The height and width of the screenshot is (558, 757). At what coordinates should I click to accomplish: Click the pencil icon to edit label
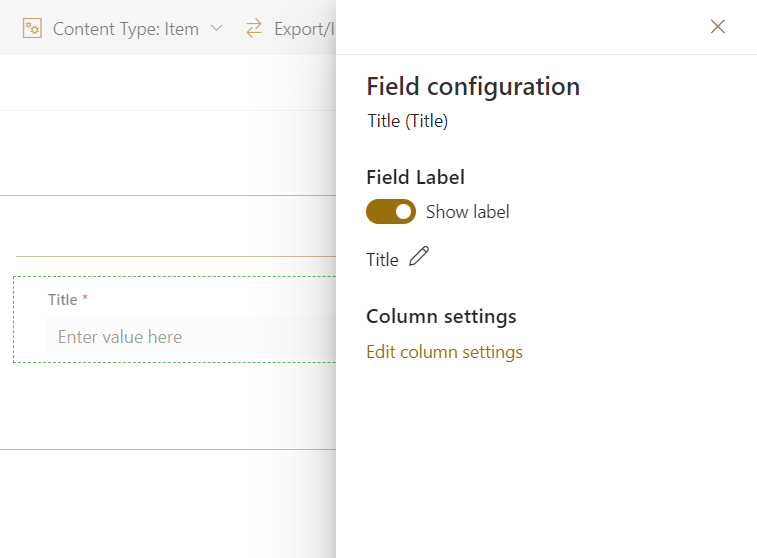[419, 257]
